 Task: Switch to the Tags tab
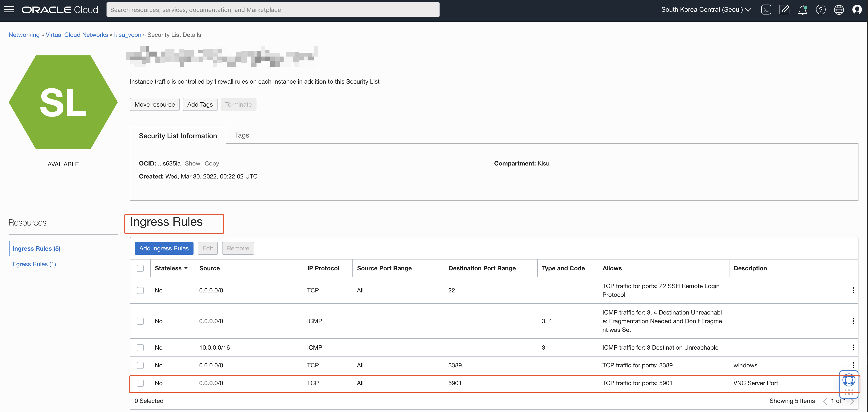242,135
